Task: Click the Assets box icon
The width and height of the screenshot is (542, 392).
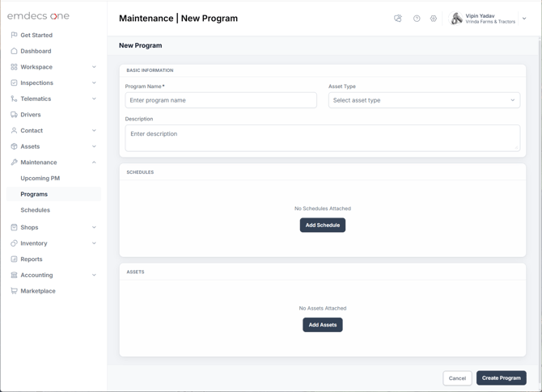Action: (14, 146)
